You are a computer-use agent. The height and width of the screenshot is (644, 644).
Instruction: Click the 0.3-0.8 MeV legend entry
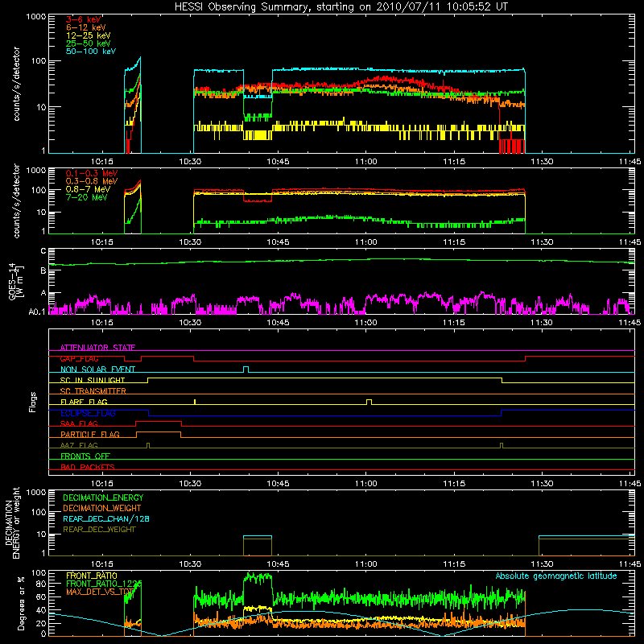[92, 181]
